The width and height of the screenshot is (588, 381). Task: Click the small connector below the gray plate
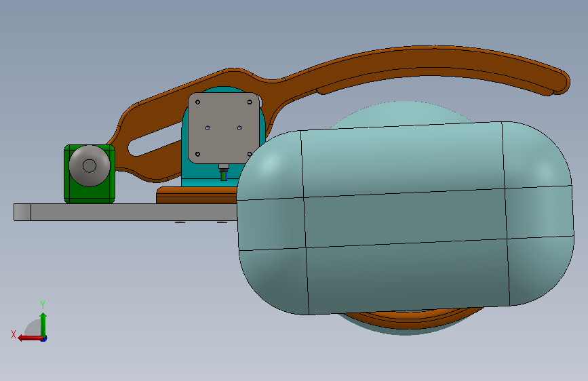coord(224,172)
